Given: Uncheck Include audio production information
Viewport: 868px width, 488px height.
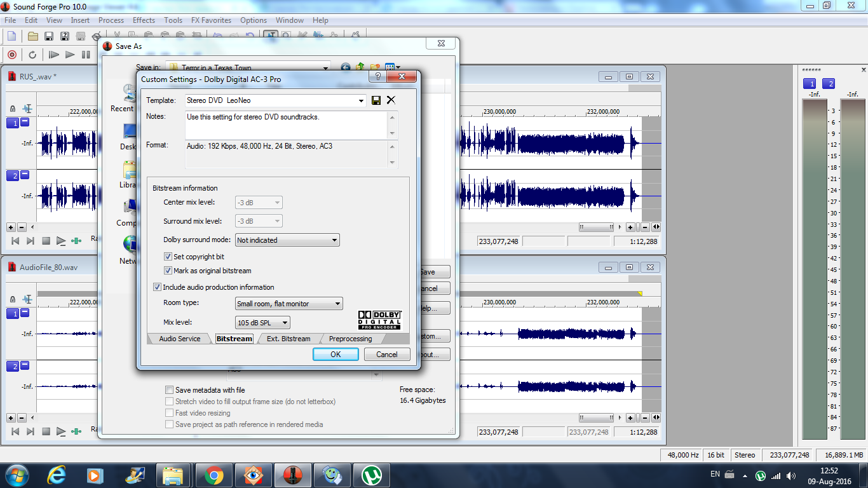Looking at the screenshot, I should [157, 287].
